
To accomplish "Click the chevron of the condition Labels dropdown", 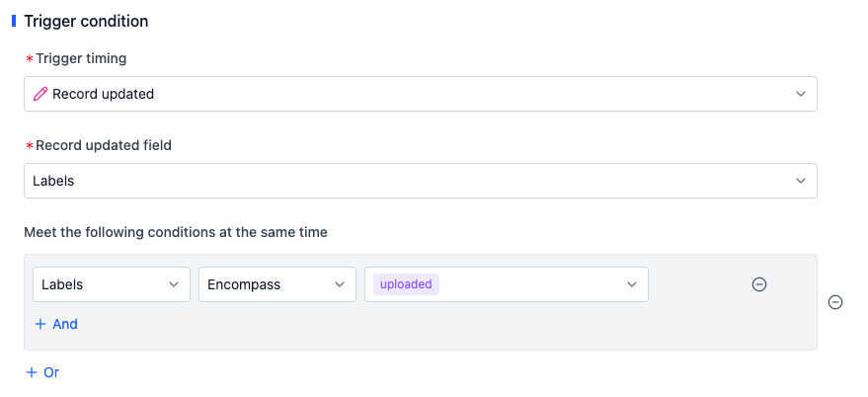I will pos(173,284).
